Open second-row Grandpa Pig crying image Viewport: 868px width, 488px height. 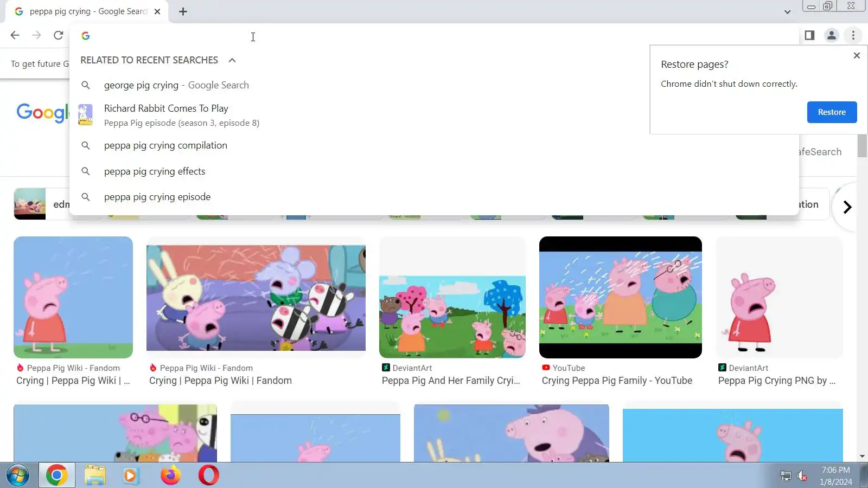pyautogui.click(x=512, y=433)
